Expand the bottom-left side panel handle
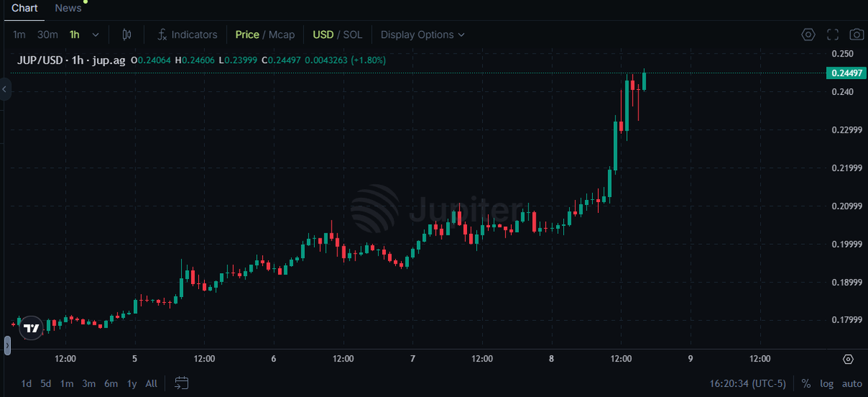The width and height of the screenshot is (868, 397). [x=7, y=345]
